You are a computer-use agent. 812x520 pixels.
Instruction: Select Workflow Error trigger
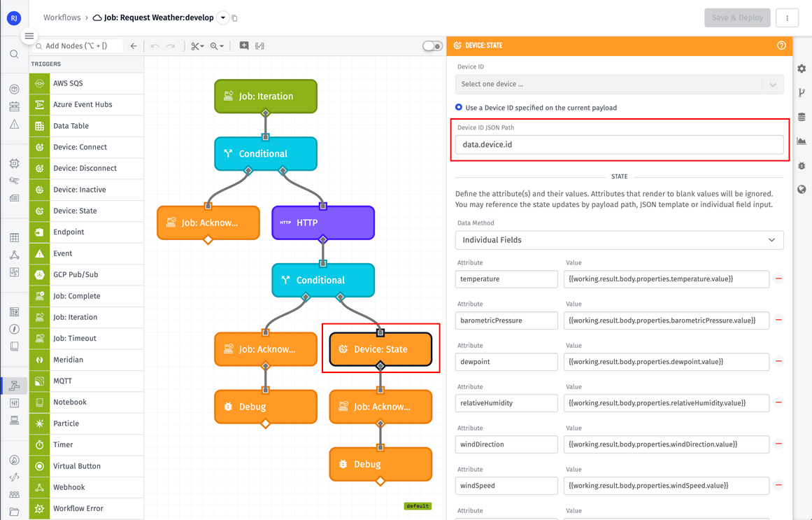pos(87,508)
